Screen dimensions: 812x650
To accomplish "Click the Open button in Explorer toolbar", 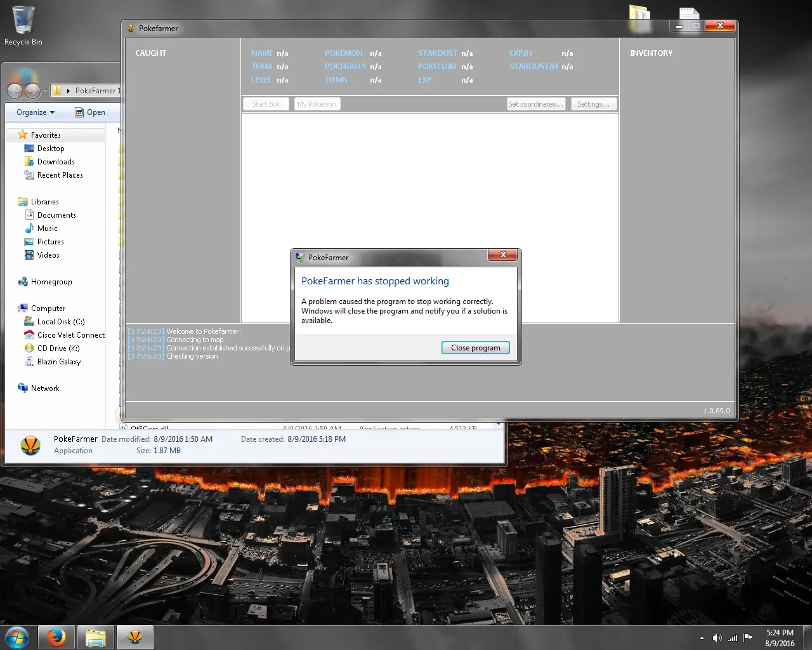I will pos(90,112).
